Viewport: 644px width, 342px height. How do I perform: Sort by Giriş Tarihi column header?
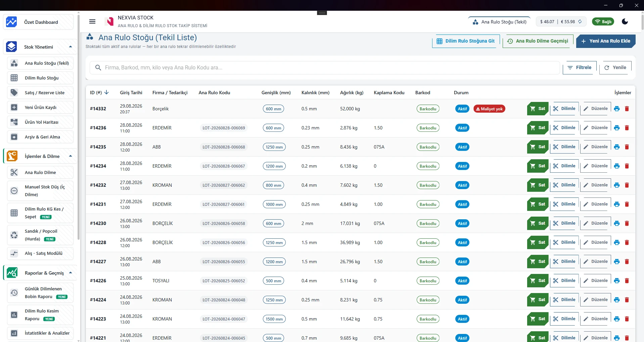tap(131, 93)
